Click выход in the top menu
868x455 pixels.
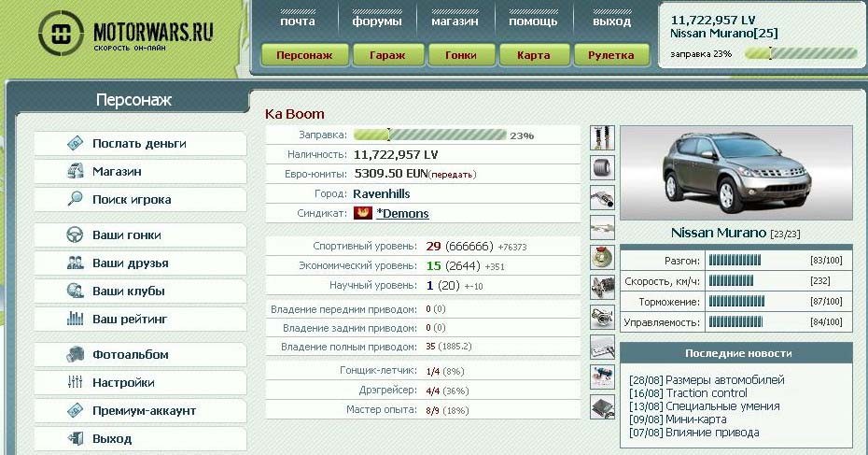(611, 21)
